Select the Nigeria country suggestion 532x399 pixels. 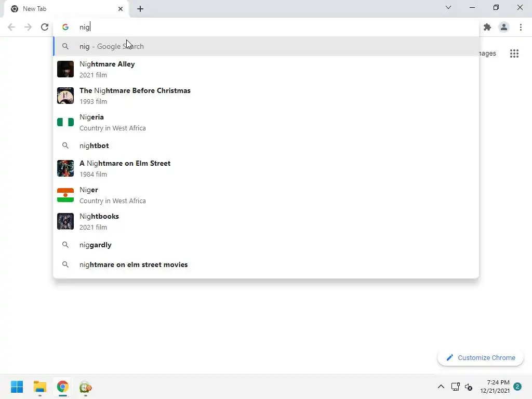point(266,122)
